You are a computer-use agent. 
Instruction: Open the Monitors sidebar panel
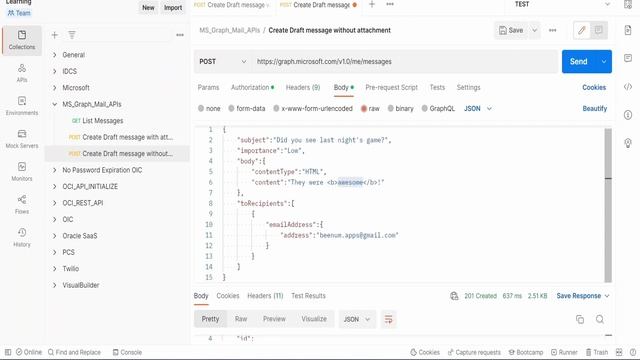(x=22, y=172)
